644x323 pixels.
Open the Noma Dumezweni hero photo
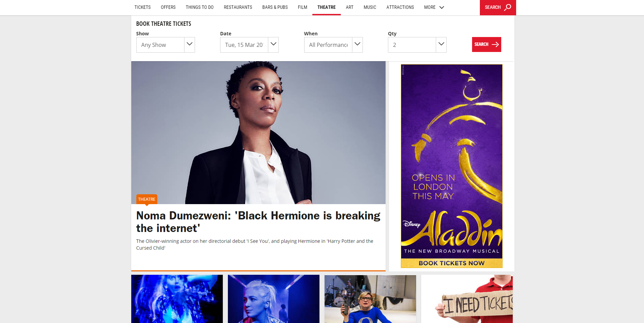coord(258,132)
